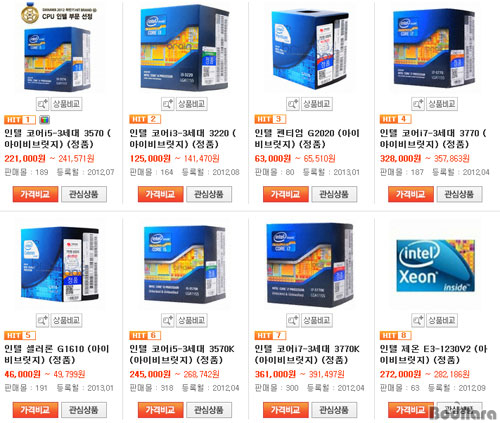Click the Xeon inside product thumbnail

click(x=435, y=265)
